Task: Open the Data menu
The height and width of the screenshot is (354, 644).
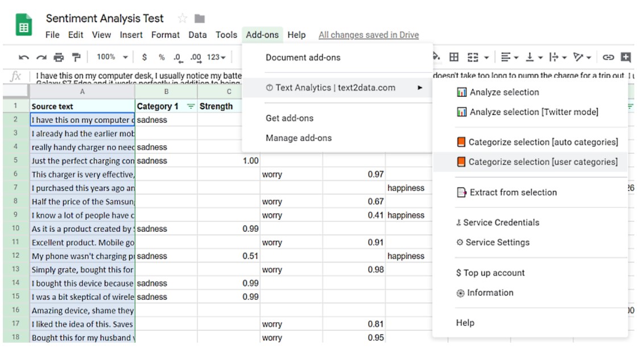Action: tap(197, 35)
